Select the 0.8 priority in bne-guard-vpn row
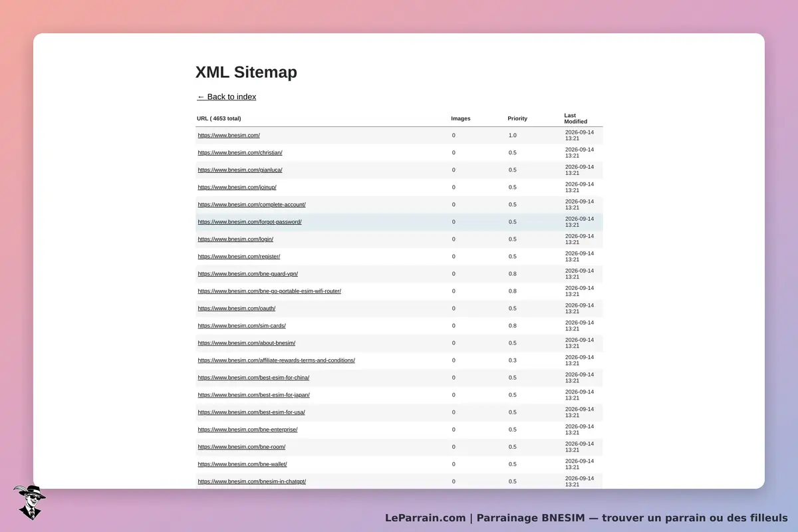Viewport: 798px width, 532px height. (x=513, y=274)
